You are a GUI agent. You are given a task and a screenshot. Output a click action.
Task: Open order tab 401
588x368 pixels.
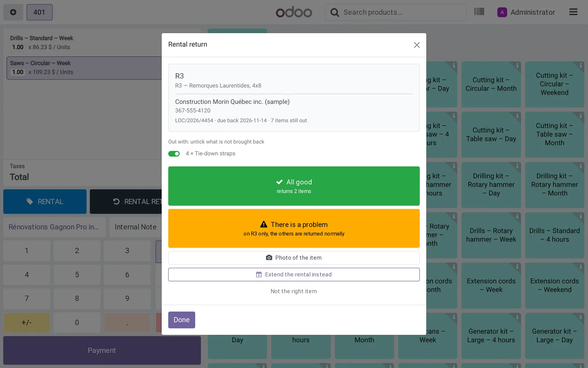pos(39,12)
